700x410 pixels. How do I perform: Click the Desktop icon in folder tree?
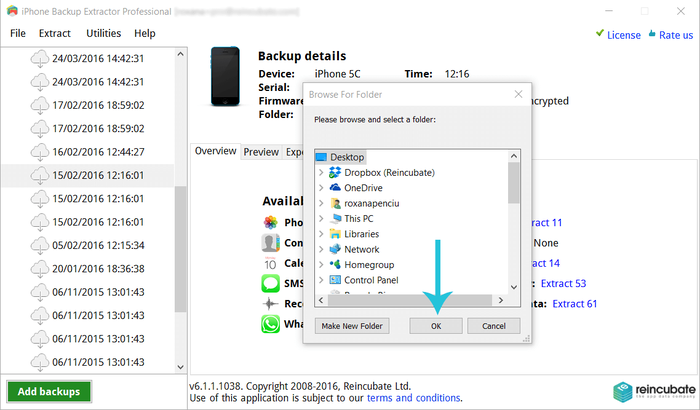point(321,157)
